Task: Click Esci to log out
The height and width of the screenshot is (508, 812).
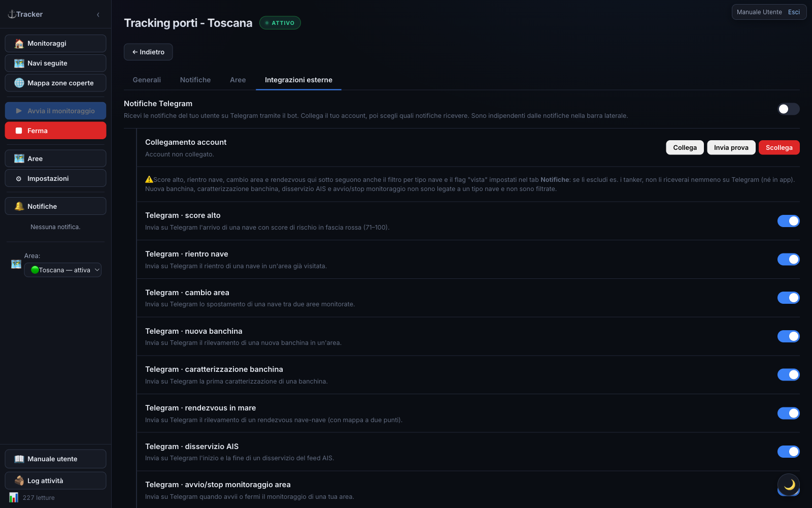Action: (x=794, y=12)
